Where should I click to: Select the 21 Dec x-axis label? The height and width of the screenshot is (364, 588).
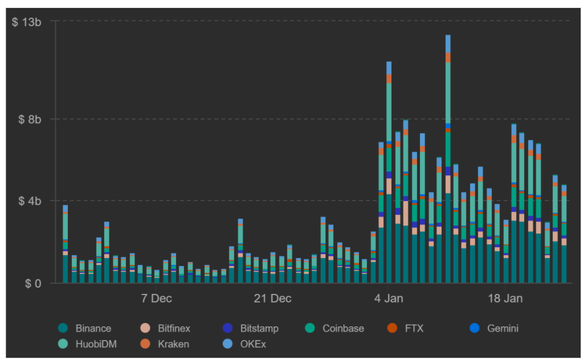tap(272, 298)
